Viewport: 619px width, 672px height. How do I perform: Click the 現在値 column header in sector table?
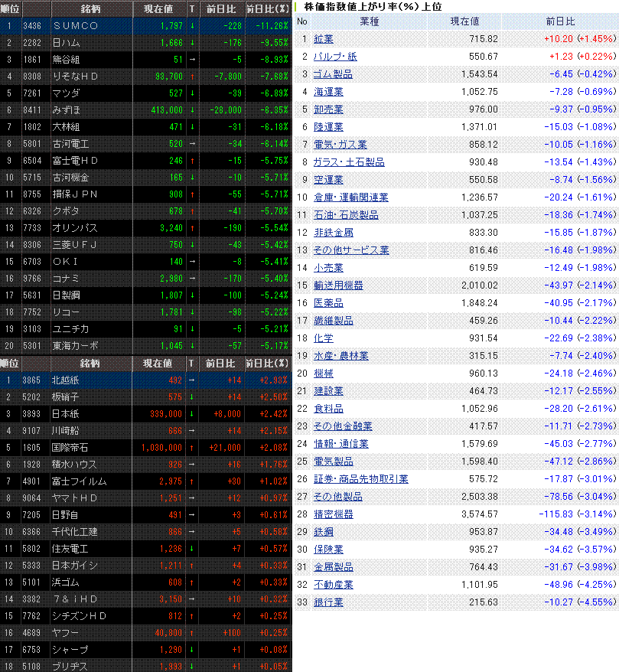(x=464, y=21)
